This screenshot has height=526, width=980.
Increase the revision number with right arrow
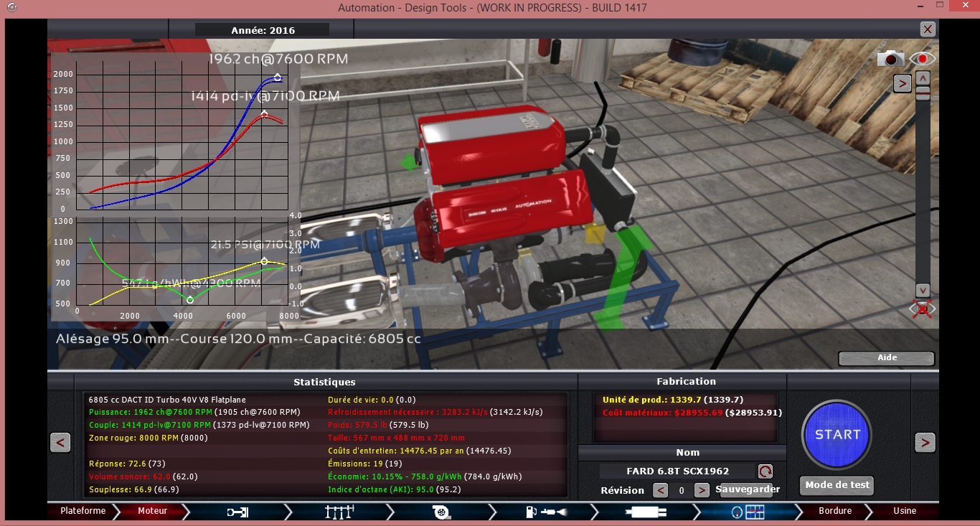click(x=702, y=490)
